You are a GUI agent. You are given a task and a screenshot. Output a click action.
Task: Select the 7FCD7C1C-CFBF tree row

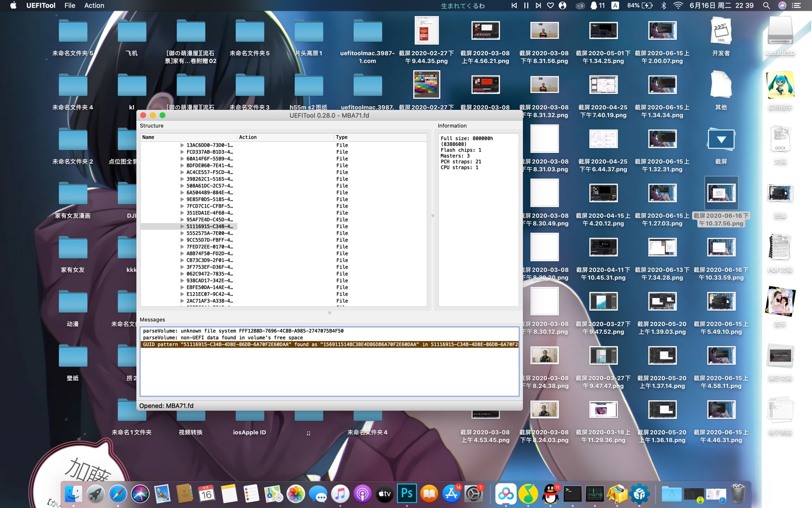pos(284,206)
